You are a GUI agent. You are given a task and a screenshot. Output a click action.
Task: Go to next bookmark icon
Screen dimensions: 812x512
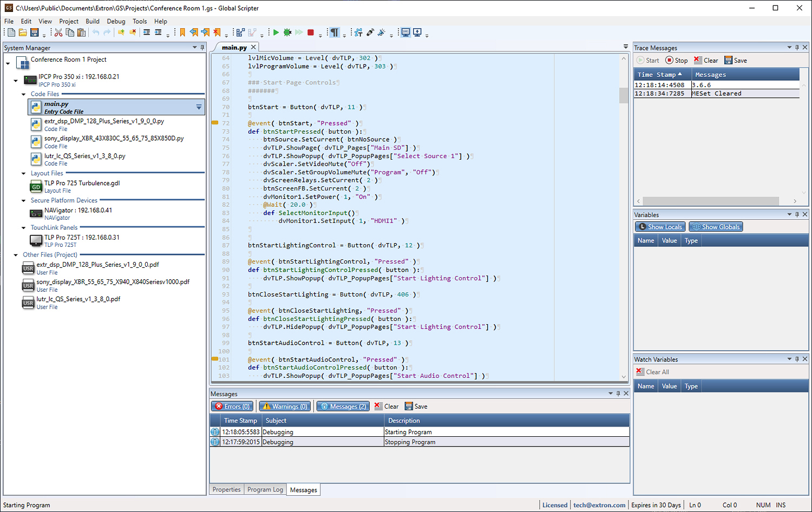coord(205,32)
